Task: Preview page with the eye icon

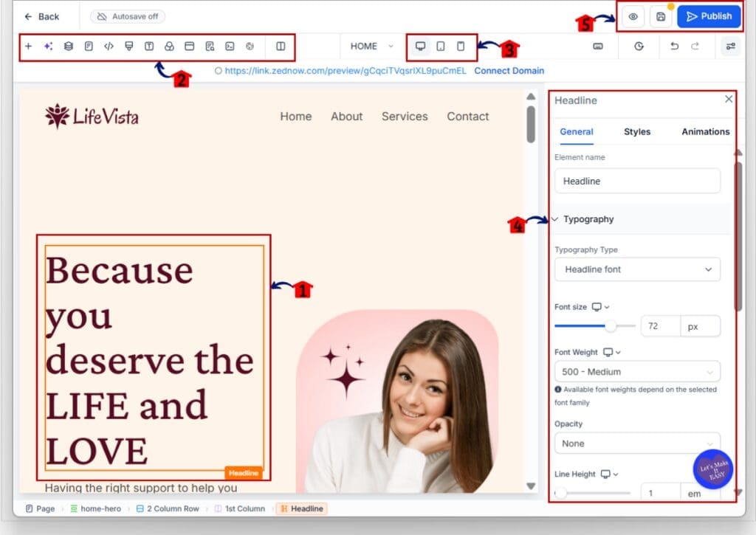Action: click(633, 16)
